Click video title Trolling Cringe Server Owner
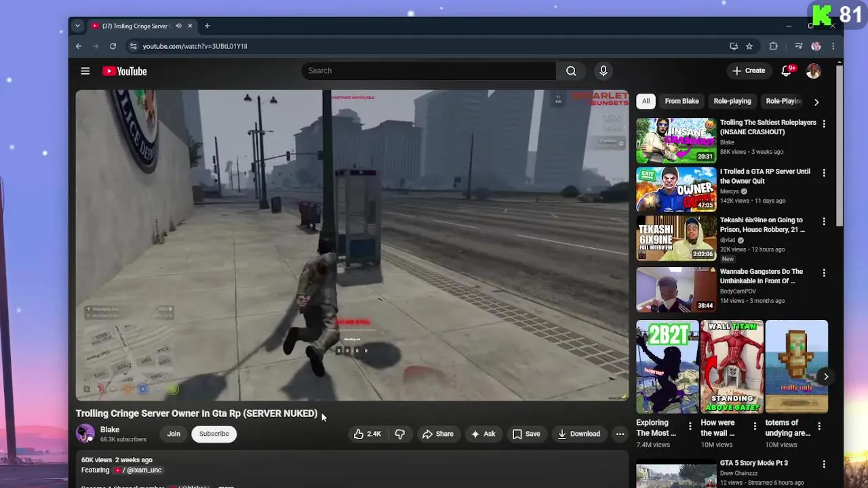The height and width of the screenshot is (488, 868). [x=197, y=413]
